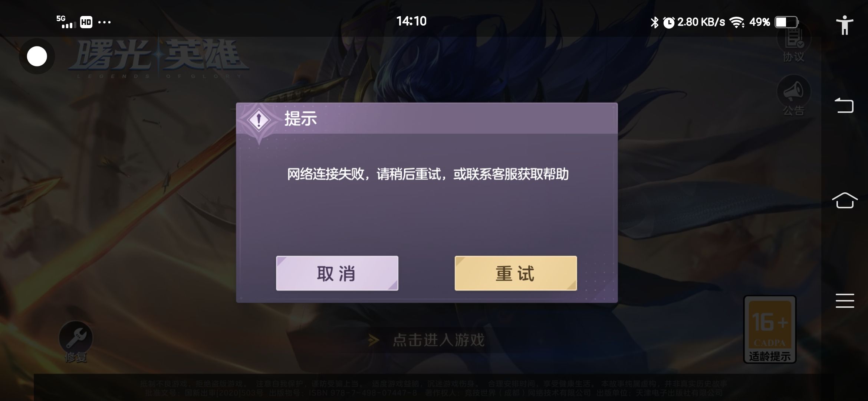868x401 pixels.
Task: Tap the exclamation warning diamond icon
Action: pos(259,120)
